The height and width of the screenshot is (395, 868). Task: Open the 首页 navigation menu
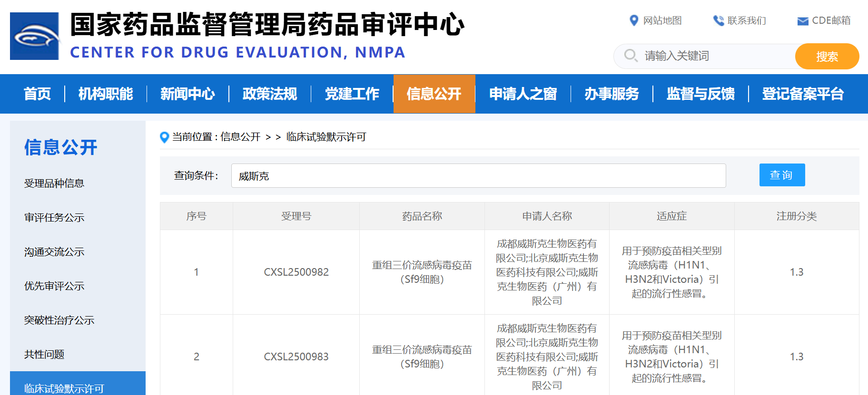tap(37, 94)
